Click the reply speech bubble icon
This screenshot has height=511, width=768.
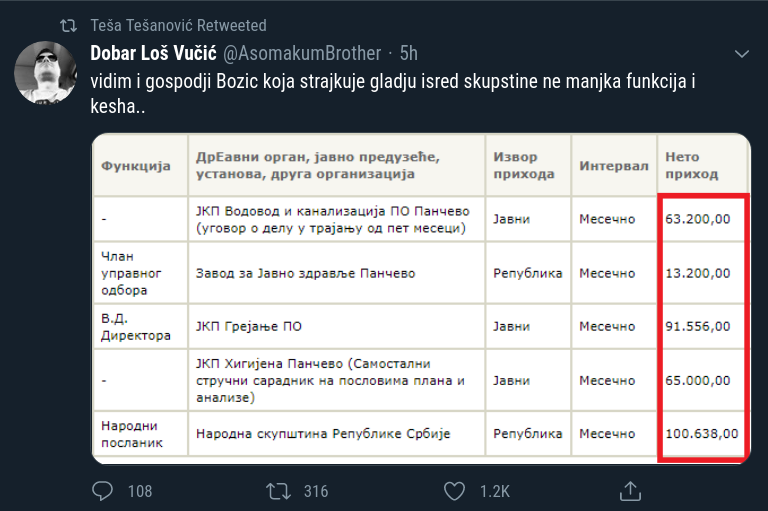(102, 491)
